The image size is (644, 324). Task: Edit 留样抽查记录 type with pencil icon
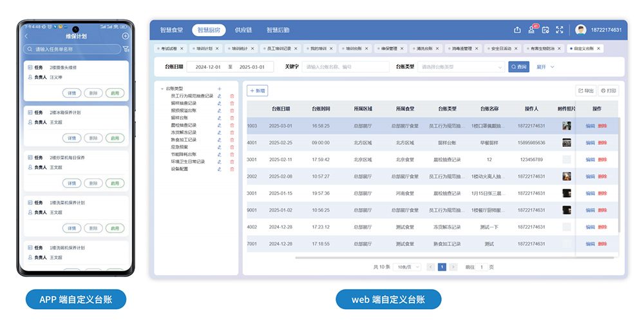220,104
